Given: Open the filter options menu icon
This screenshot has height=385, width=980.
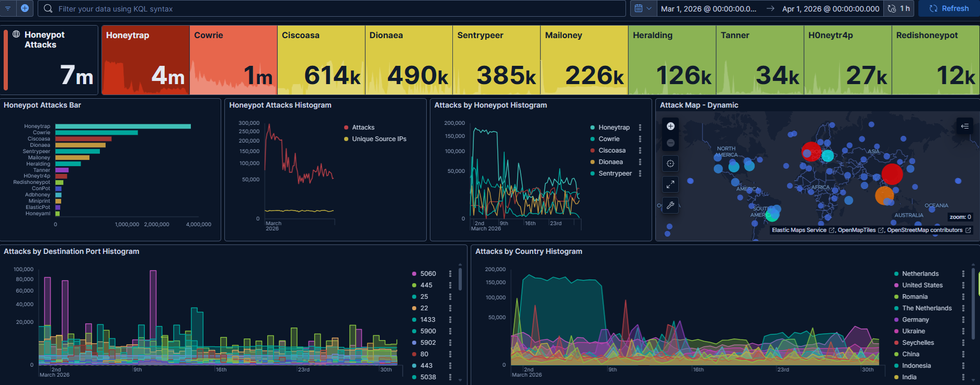Looking at the screenshot, I should click(x=8, y=8).
